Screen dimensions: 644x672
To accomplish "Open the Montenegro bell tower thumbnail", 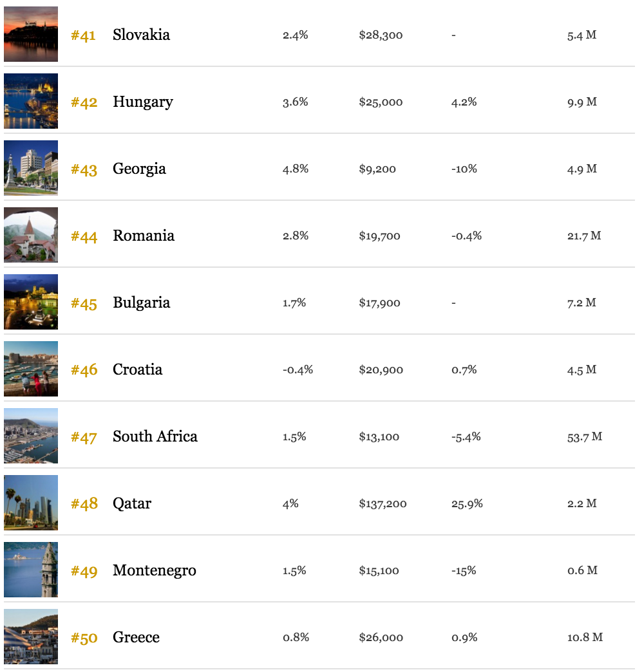I will point(31,570).
